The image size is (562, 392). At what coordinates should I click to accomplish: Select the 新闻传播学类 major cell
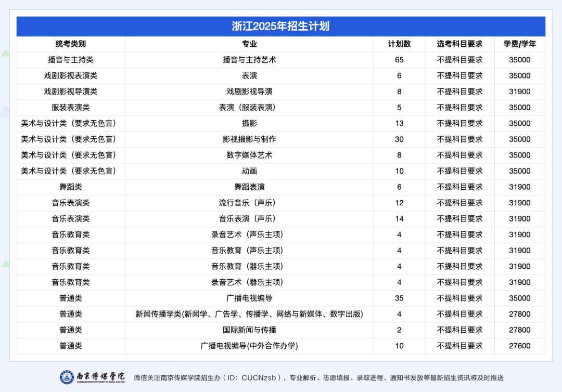249,314
